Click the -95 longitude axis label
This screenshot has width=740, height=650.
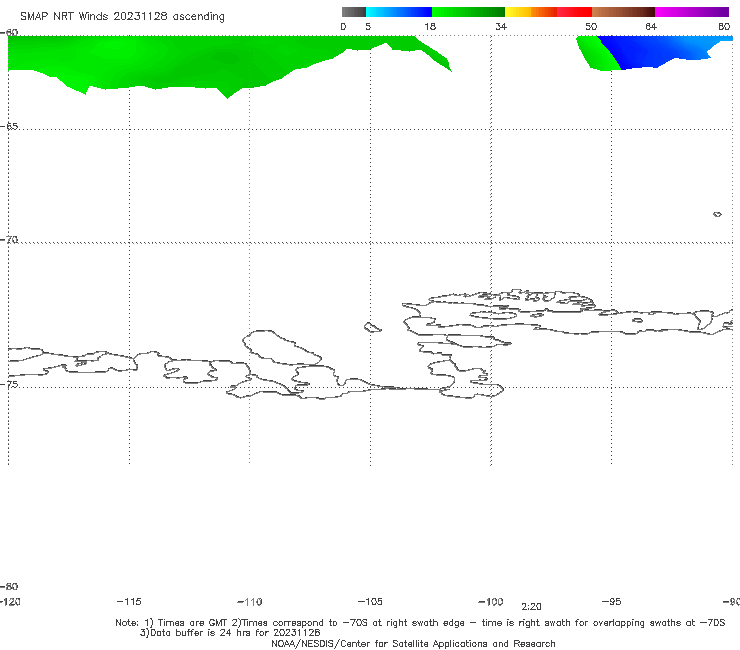coord(612,601)
